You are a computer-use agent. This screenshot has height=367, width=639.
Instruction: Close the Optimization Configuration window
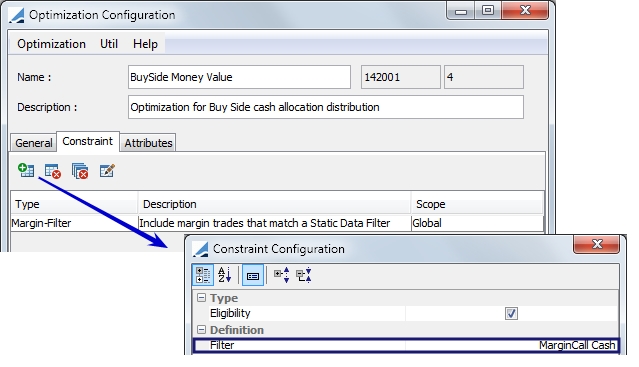pos(525,10)
